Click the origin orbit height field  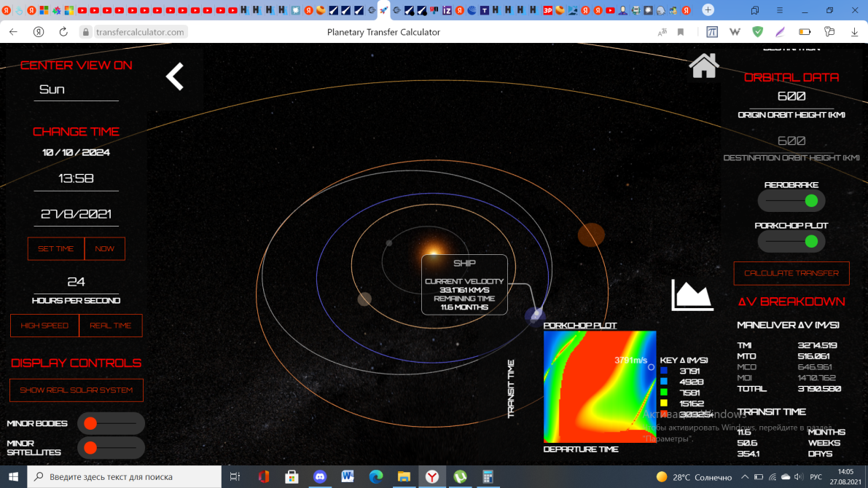[x=791, y=97]
